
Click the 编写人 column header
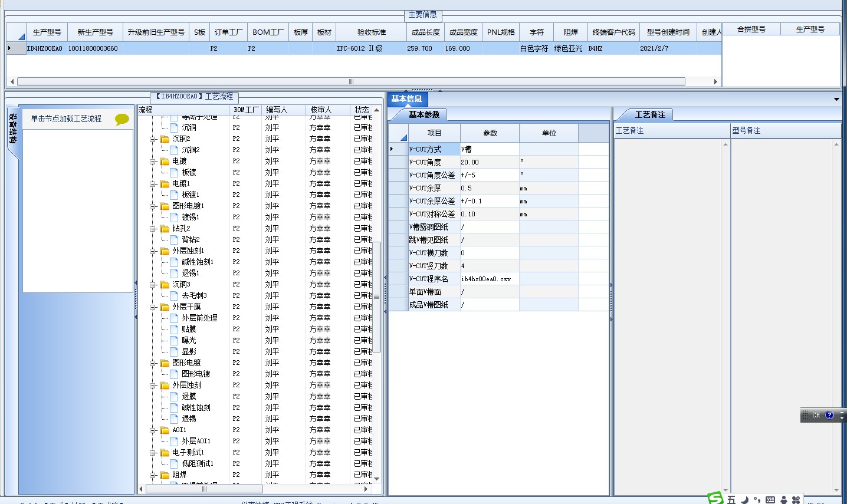click(284, 110)
